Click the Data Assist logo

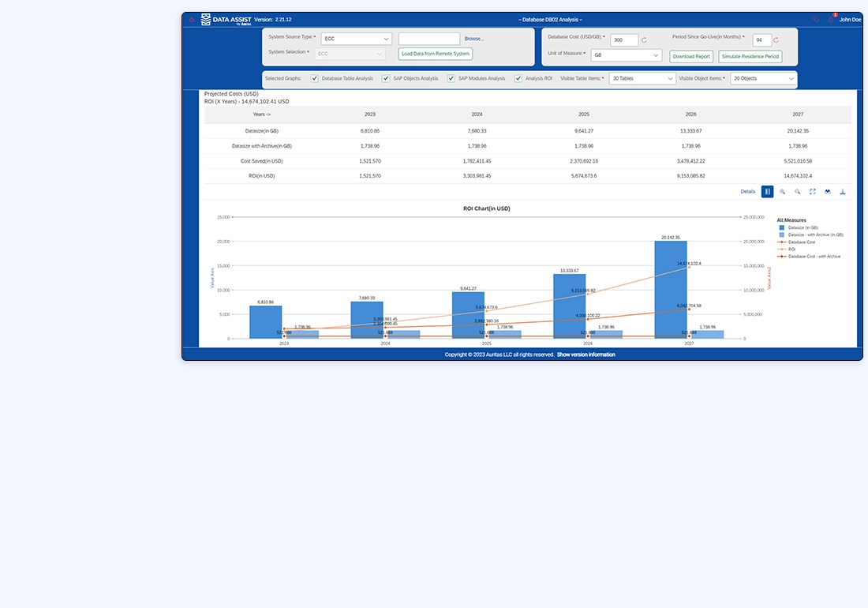point(226,20)
